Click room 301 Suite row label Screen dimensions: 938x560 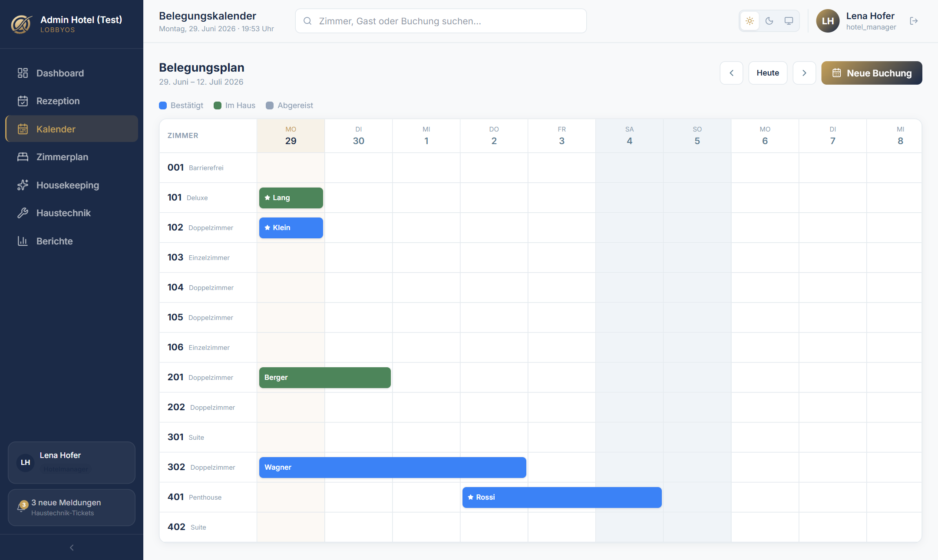(x=208, y=437)
